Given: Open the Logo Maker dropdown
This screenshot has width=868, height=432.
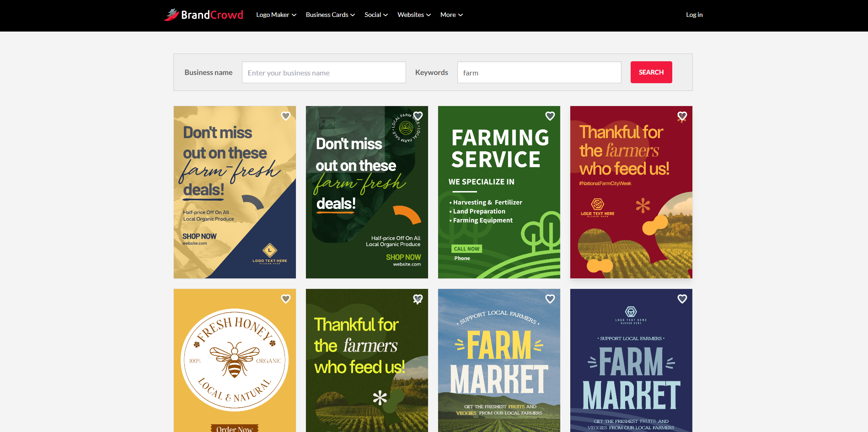Looking at the screenshot, I should [275, 15].
